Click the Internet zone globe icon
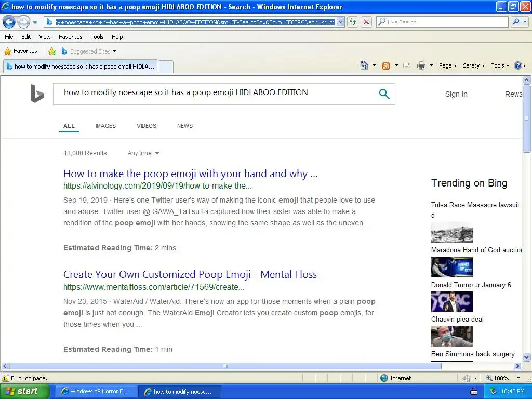Viewport: 532px width, 399px height. pos(384,378)
